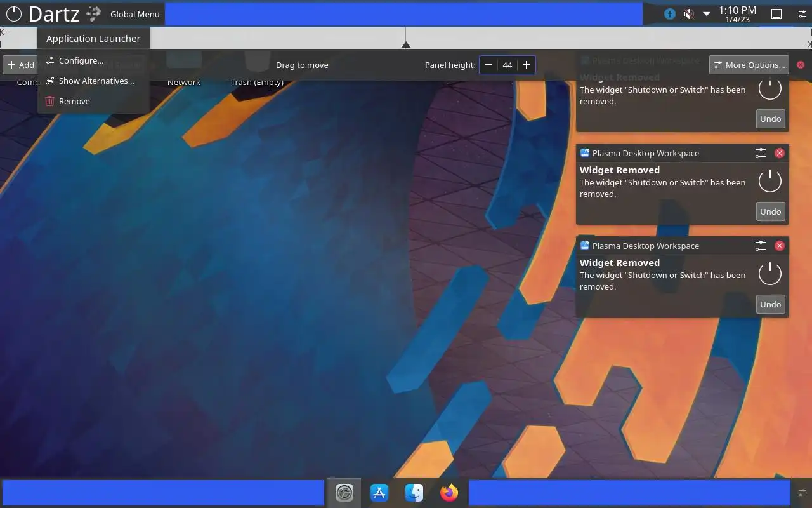
Task: Click the right blue spacer in the bottom dock
Action: pos(630,493)
